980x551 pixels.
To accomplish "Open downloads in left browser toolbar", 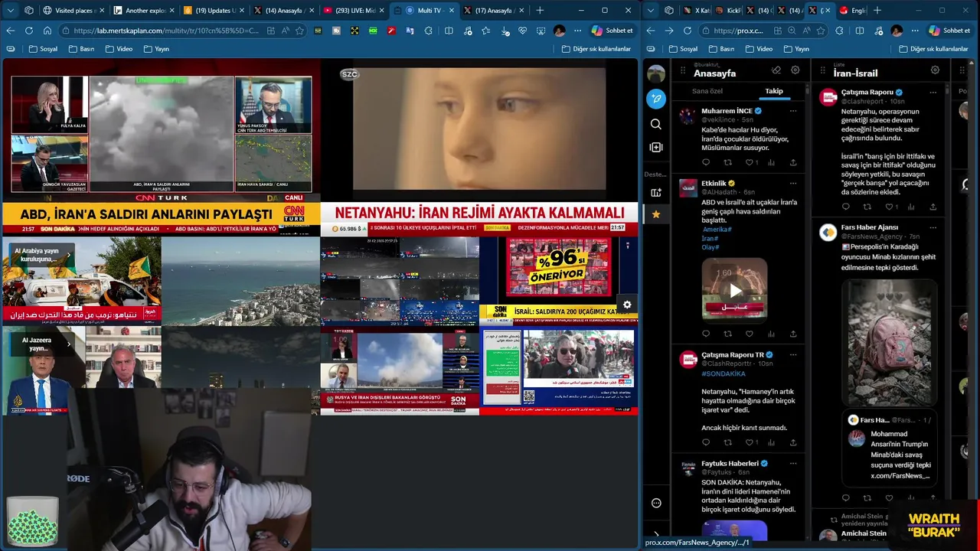I will click(505, 31).
